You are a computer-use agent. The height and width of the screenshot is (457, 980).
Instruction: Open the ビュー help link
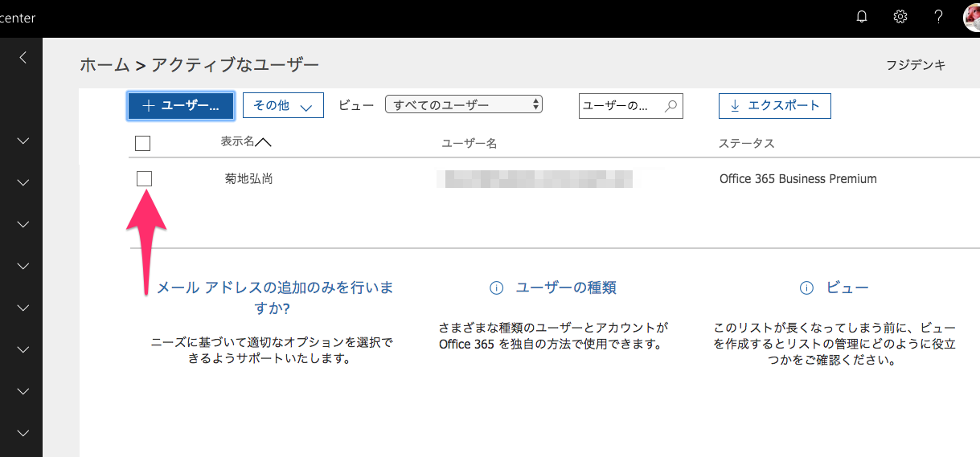(847, 288)
